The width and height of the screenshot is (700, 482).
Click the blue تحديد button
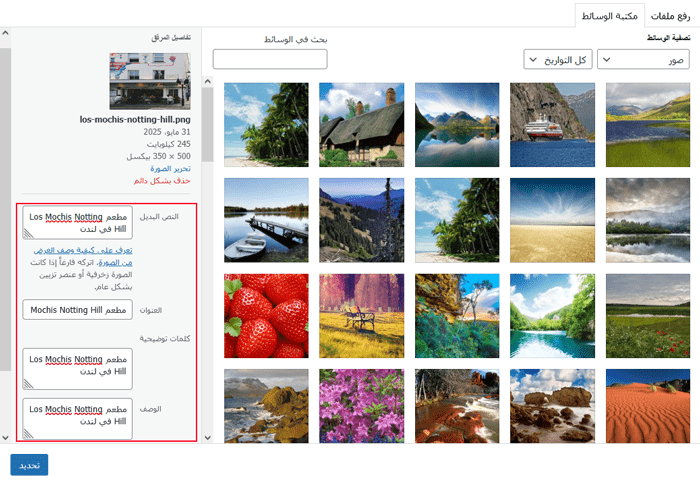(29, 465)
